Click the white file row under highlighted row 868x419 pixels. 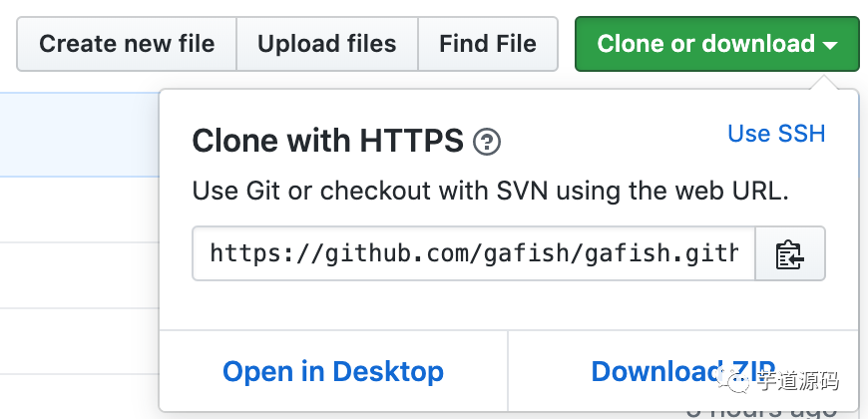[78, 209]
